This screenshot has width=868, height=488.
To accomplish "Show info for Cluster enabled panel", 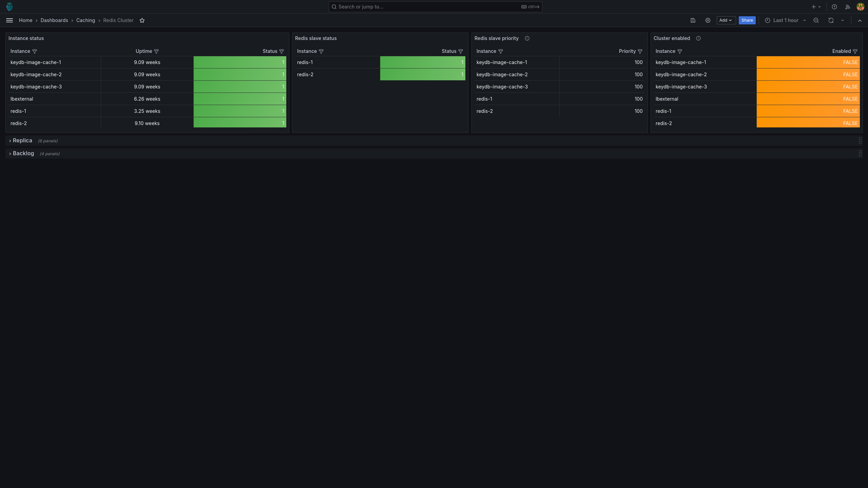I will click(698, 38).
